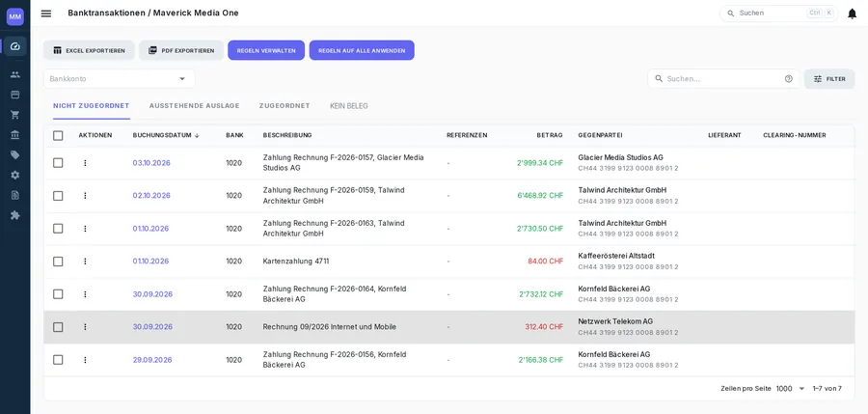Select all rows with header checkbox
The width and height of the screenshot is (868, 414).
pos(58,135)
